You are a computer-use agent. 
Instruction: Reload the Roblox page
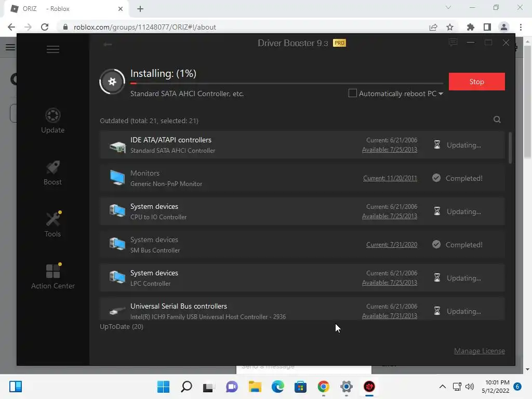45,27
